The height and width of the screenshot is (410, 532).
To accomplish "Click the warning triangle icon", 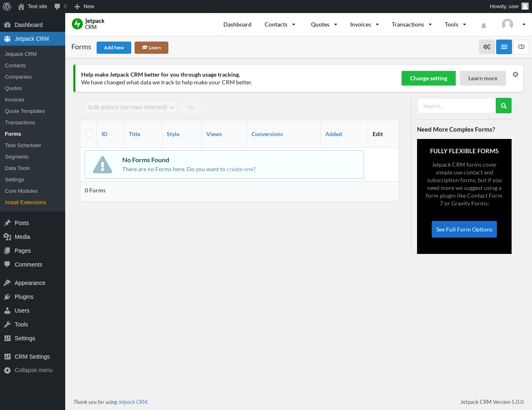I will [103, 165].
